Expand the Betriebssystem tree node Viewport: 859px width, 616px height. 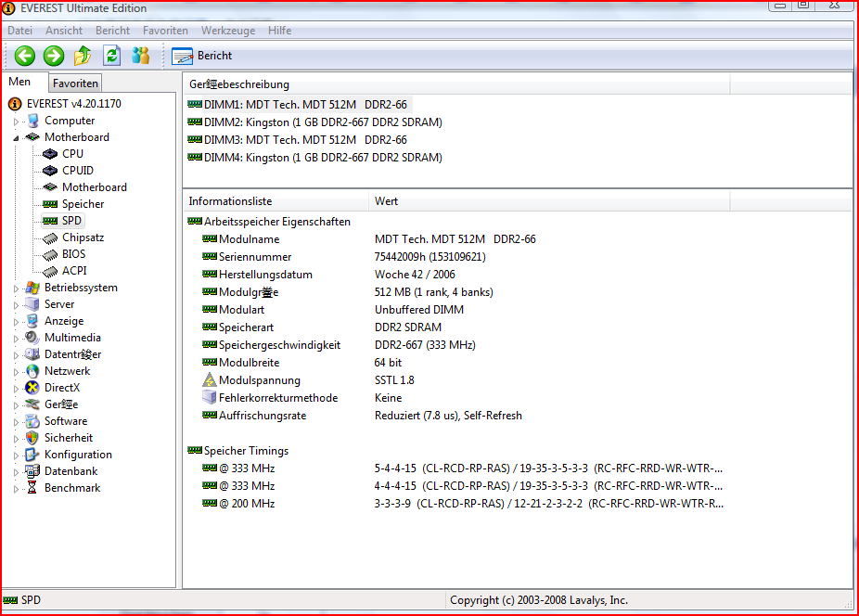16,289
